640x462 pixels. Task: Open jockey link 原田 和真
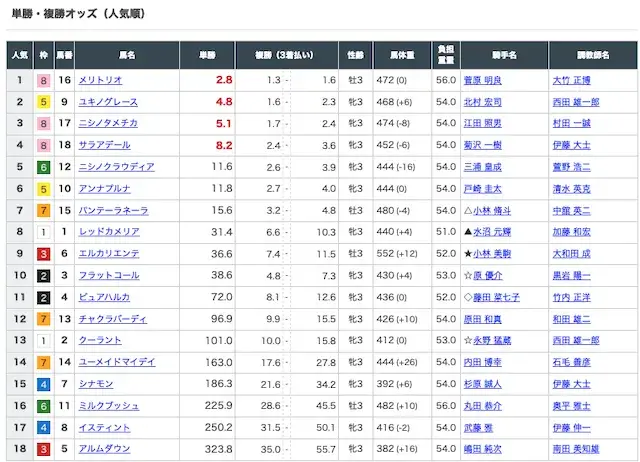click(482, 319)
